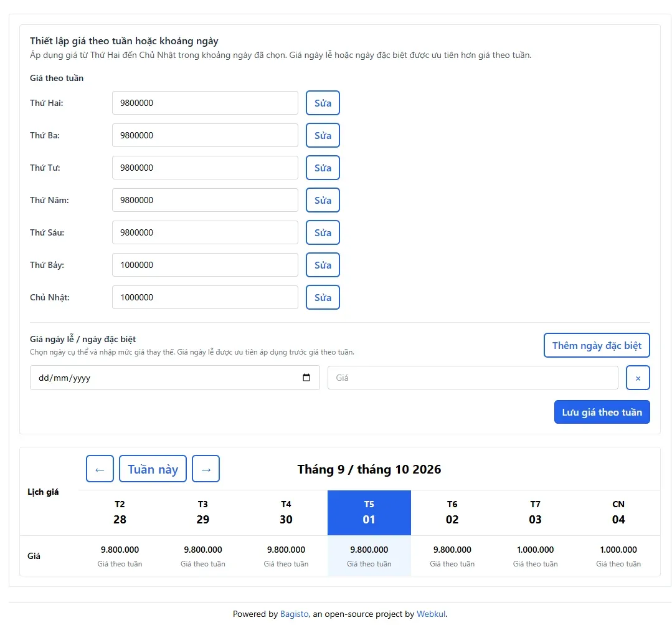
Task: Click the 9.800.000 price under T3 29
Action: tap(202, 550)
